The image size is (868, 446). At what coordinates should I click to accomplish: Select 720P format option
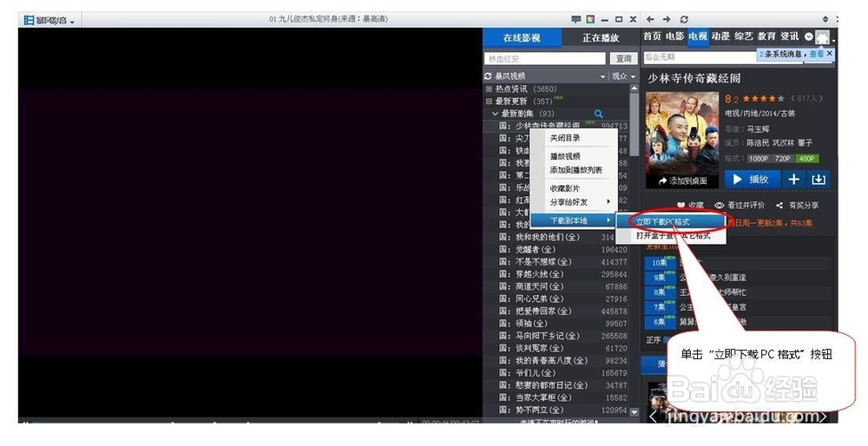[x=783, y=158]
